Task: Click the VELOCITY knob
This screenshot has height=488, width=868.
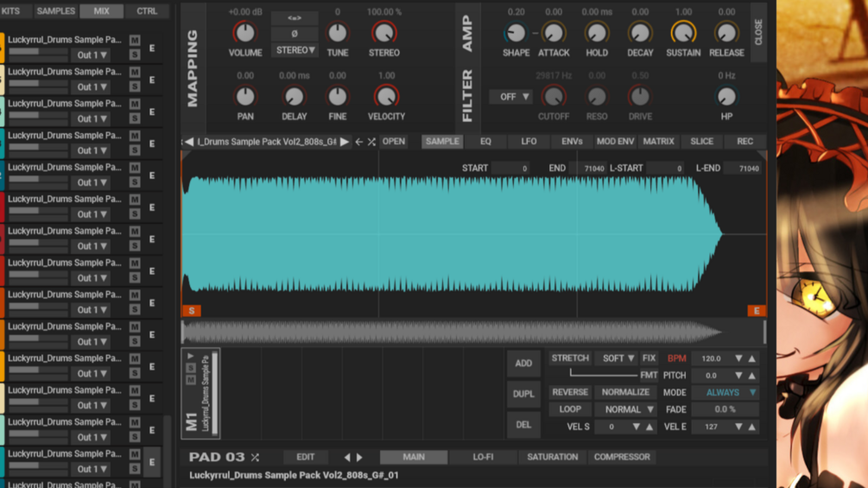Action: coord(386,97)
